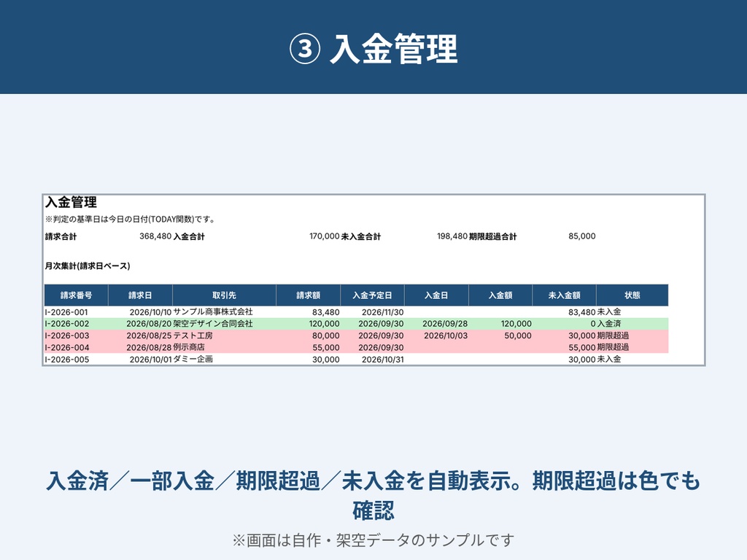The width and height of the screenshot is (747, 560).
Task: Click 期限超過 status for I-2026-003
Action: coord(613,335)
